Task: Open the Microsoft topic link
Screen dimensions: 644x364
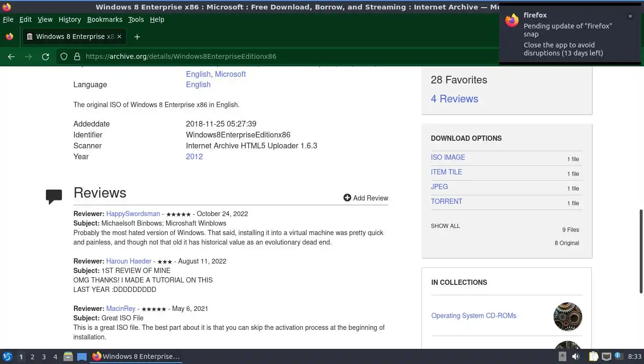Action: tap(230, 74)
